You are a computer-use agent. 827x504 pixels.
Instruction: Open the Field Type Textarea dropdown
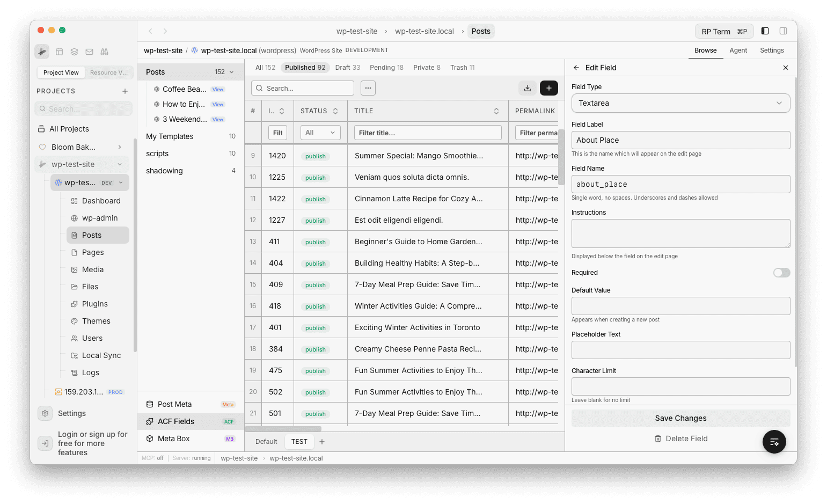[x=680, y=103]
